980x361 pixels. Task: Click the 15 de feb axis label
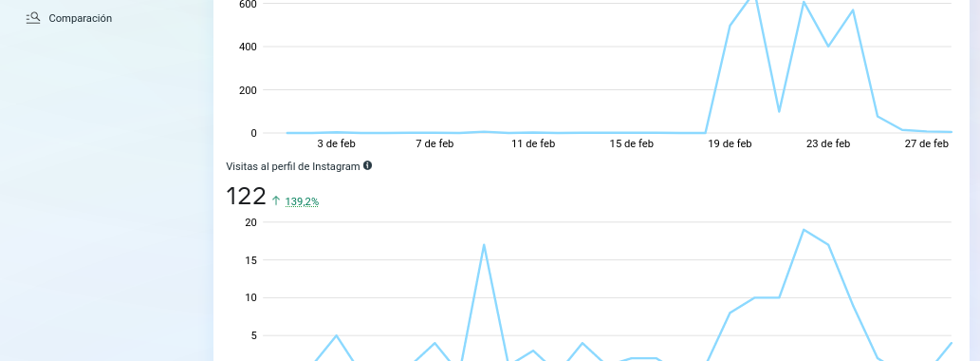[631, 143]
